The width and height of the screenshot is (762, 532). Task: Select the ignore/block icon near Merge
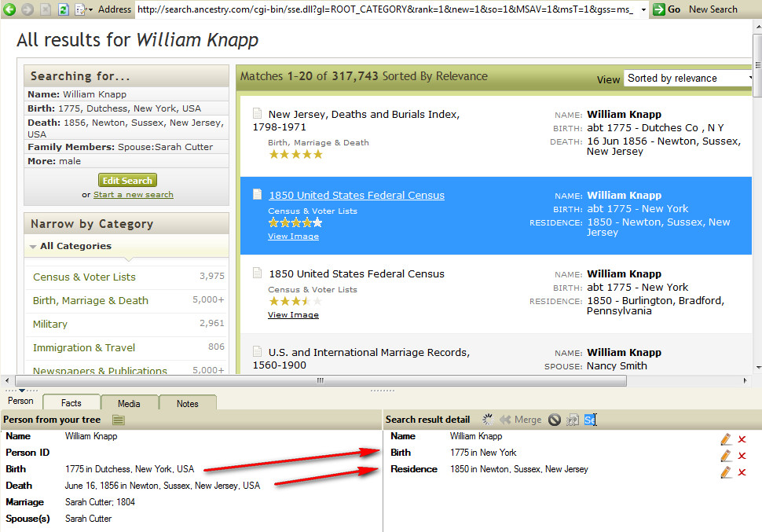[x=555, y=419]
